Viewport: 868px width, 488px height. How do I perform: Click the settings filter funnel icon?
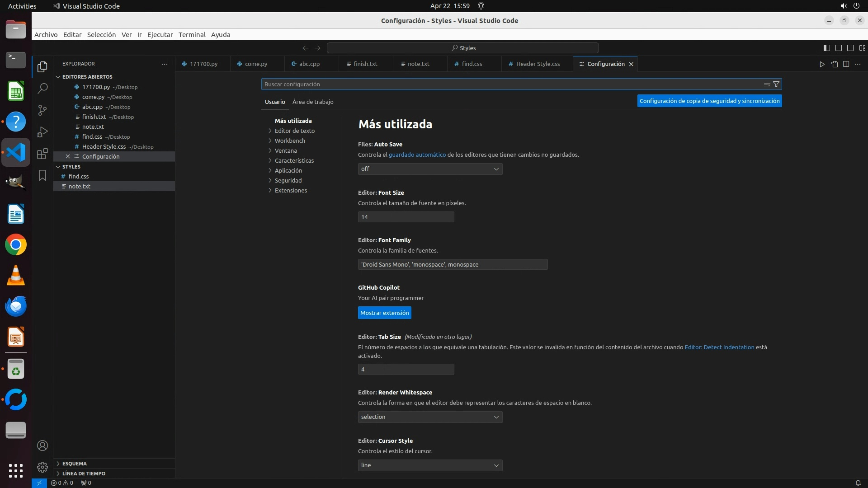click(x=776, y=84)
